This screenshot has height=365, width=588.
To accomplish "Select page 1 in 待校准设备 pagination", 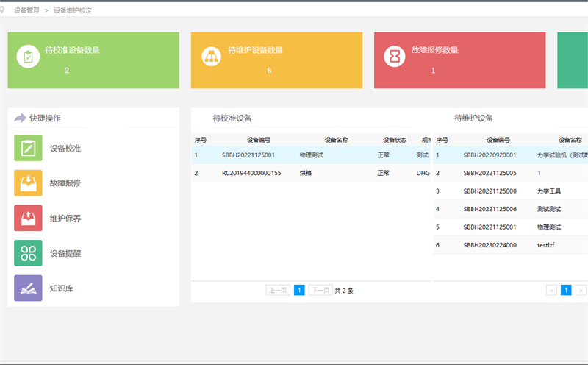I will click(x=299, y=291).
